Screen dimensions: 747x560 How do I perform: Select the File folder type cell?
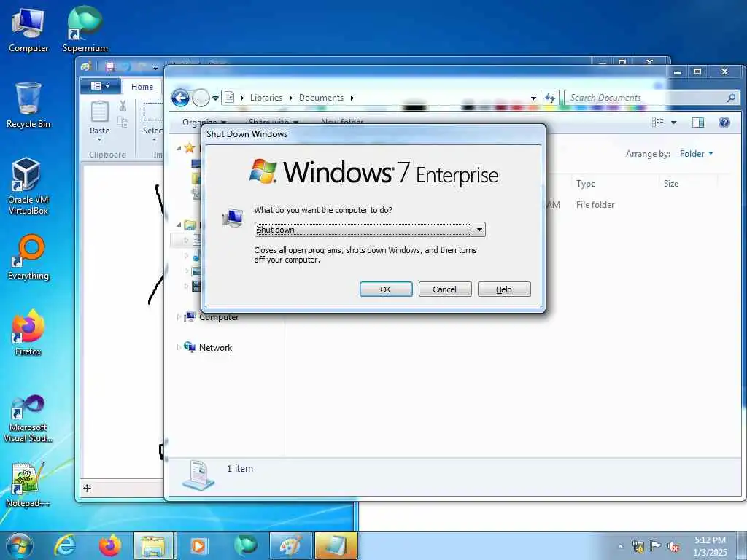595,205
